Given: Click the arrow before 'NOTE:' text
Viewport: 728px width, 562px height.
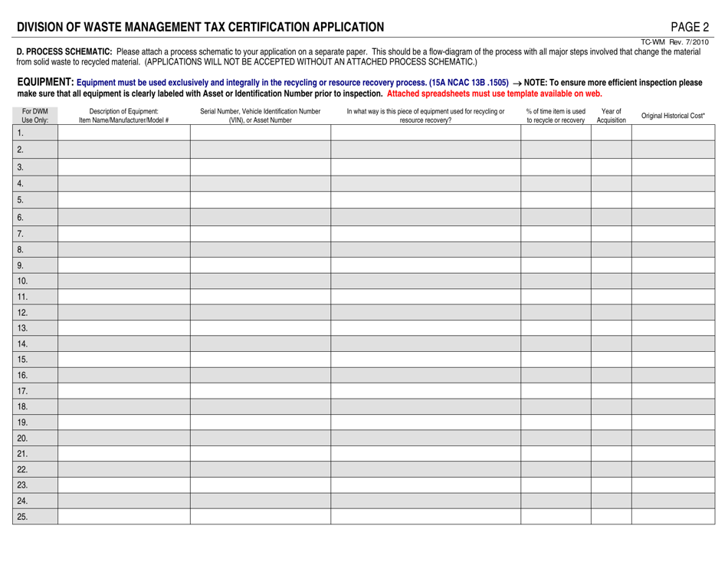Looking at the screenshot, I should [516, 84].
